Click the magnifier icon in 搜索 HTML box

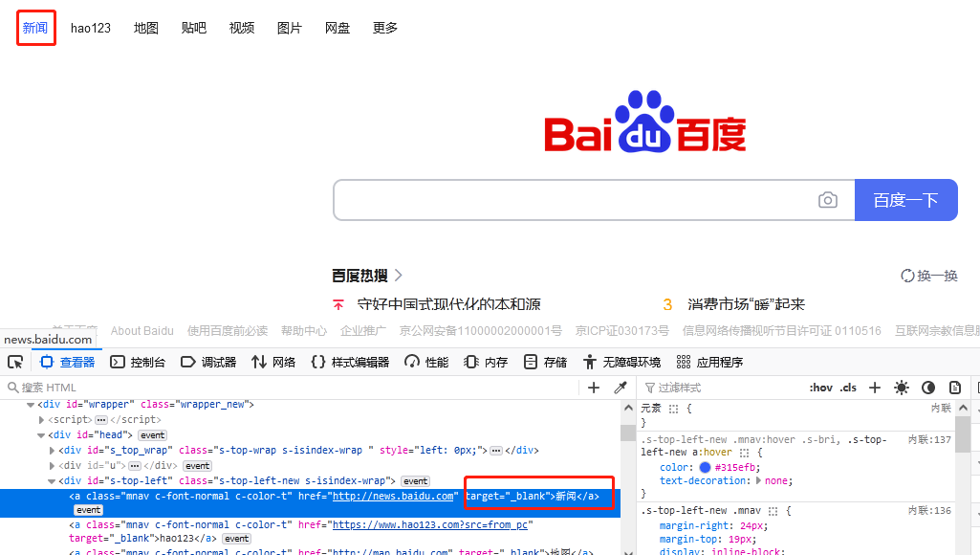12,388
